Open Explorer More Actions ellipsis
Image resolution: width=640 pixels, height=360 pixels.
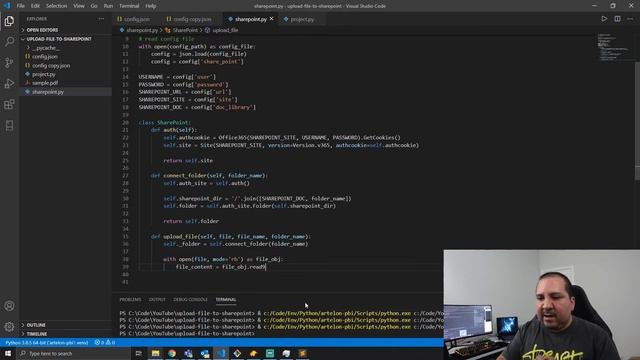pyautogui.click(x=101, y=19)
